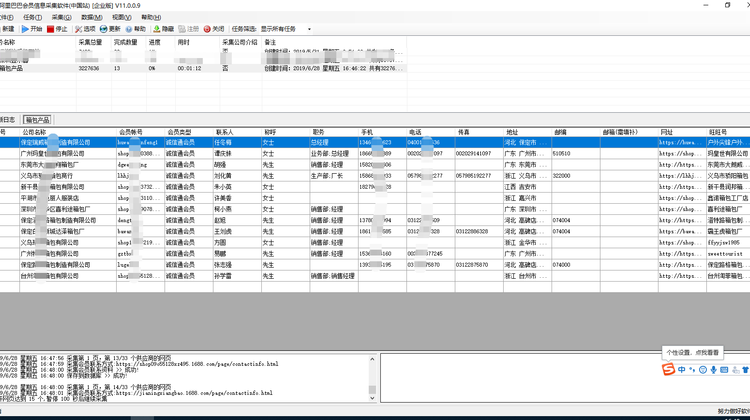Select the 箱包产品 task row in task list
This screenshot has width=750, height=420.
point(203,68)
